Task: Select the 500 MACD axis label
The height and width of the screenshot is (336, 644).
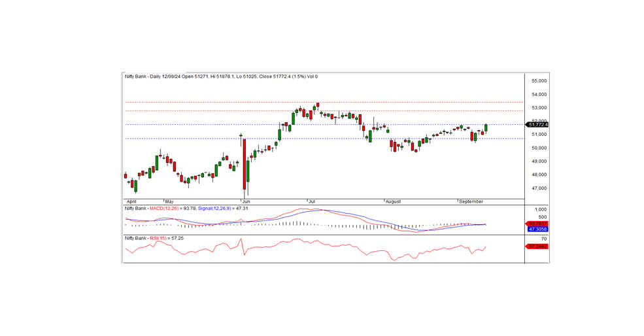Action: coord(542,217)
